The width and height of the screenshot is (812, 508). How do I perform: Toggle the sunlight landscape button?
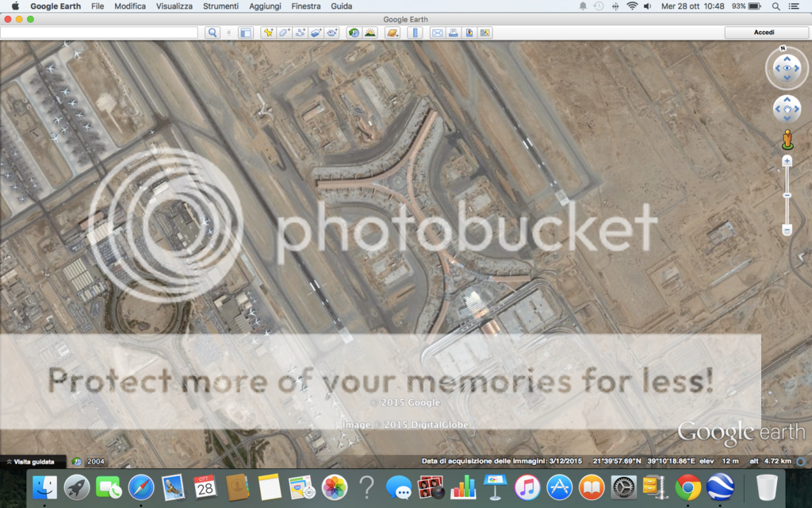tap(370, 33)
